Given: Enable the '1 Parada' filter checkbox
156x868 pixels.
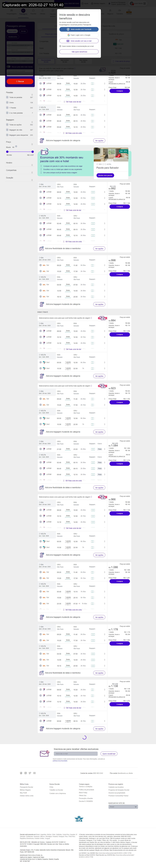Looking at the screenshot, I should (x=7, y=108).
